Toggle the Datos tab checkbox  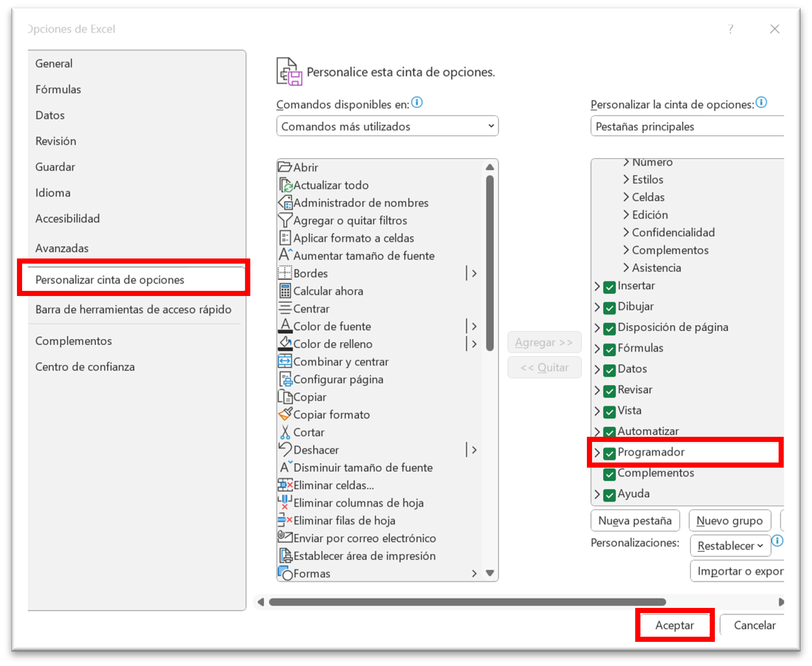coord(610,370)
